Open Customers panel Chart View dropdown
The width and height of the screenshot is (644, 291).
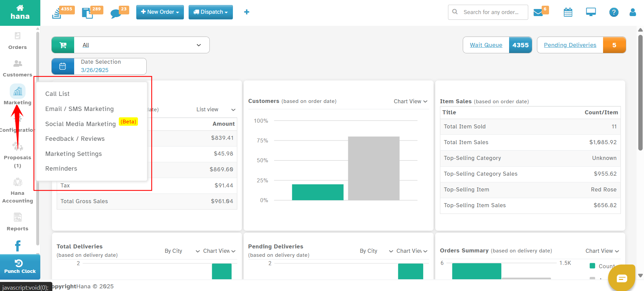[410, 101]
